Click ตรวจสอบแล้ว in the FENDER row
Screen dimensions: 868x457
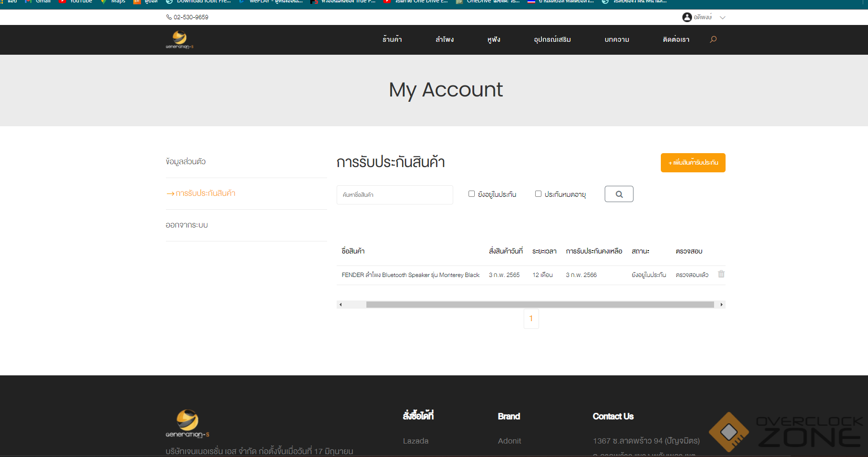pos(692,275)
